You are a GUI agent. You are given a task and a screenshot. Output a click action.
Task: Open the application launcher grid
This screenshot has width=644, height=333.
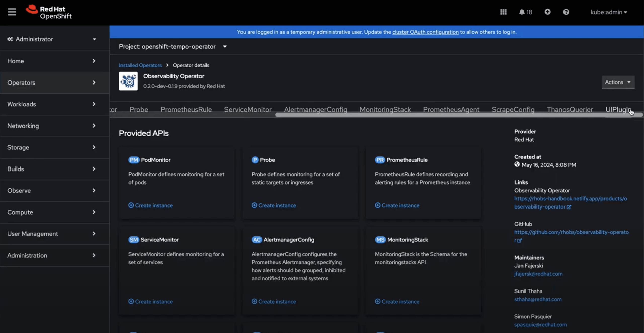503,12
